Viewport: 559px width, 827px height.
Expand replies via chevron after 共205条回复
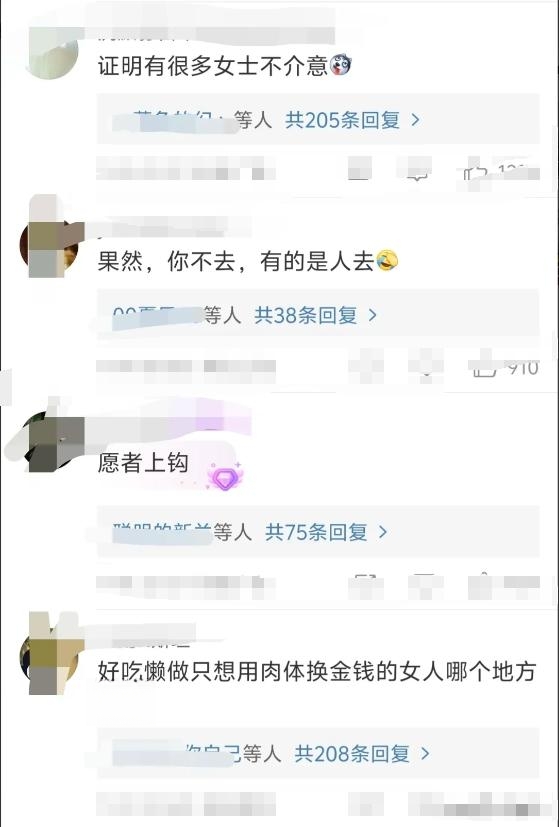416,120
